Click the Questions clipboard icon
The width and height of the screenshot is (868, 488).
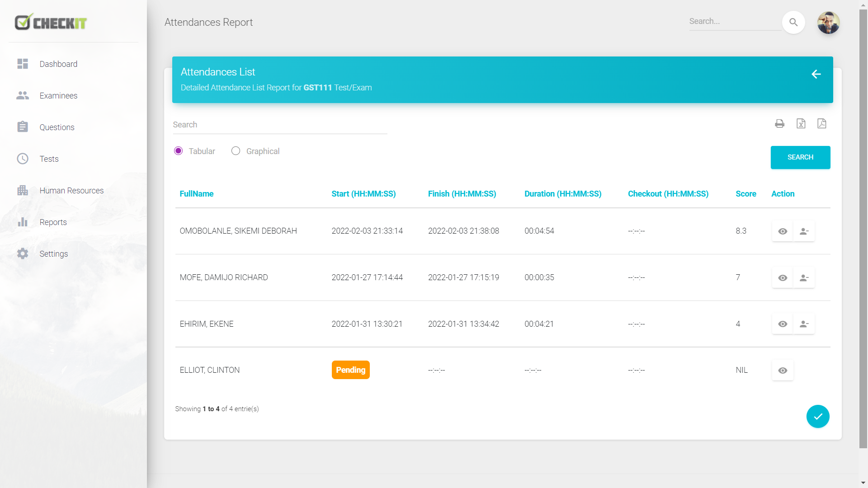click(23, 127)
